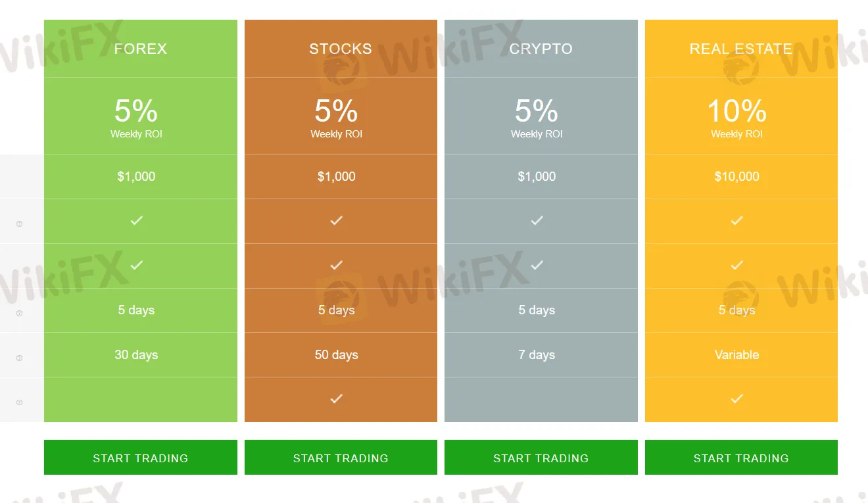Image resolution: width=868 pixels, height=503 pixels.
Task: Click the checkmark at the bottom of Stocks column
Action: coord(336,398)
